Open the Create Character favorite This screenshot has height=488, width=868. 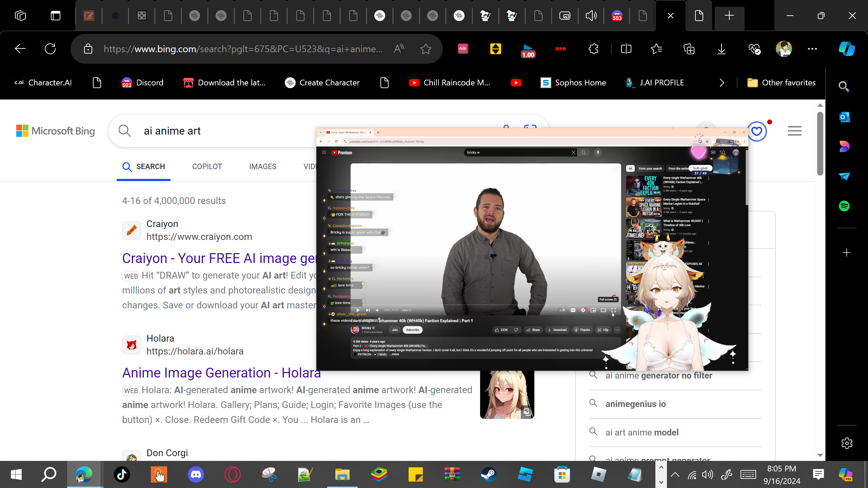322,83
